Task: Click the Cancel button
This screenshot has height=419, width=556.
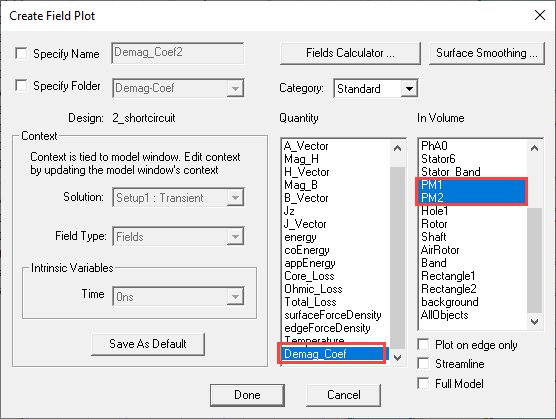Action: coord(344,395)
